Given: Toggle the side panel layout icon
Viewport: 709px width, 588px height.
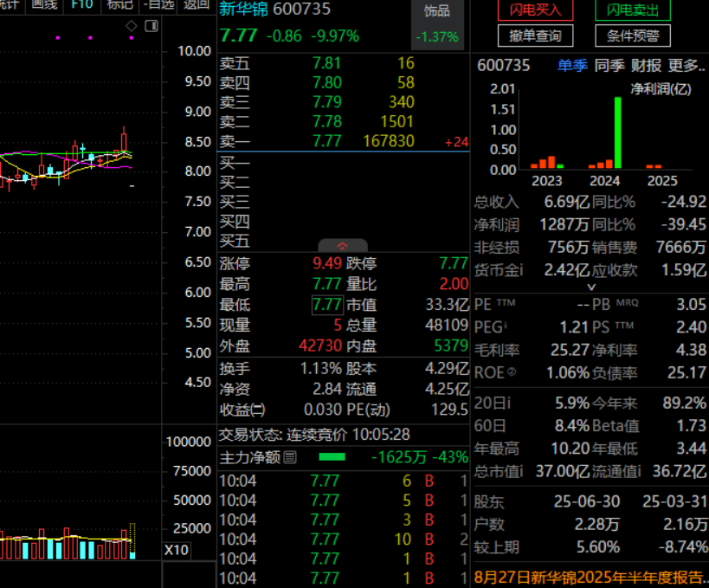Looking at the screenshot, I should point(151,26).
